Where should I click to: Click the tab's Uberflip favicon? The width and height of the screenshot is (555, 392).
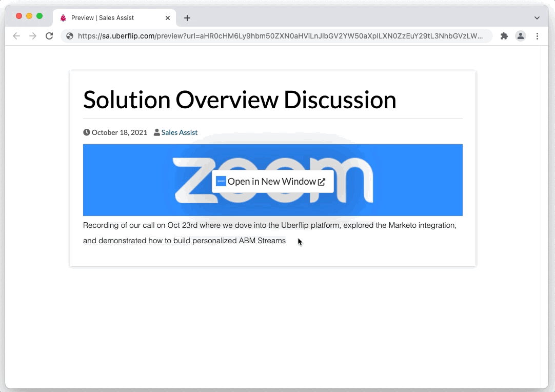(63, 18)
